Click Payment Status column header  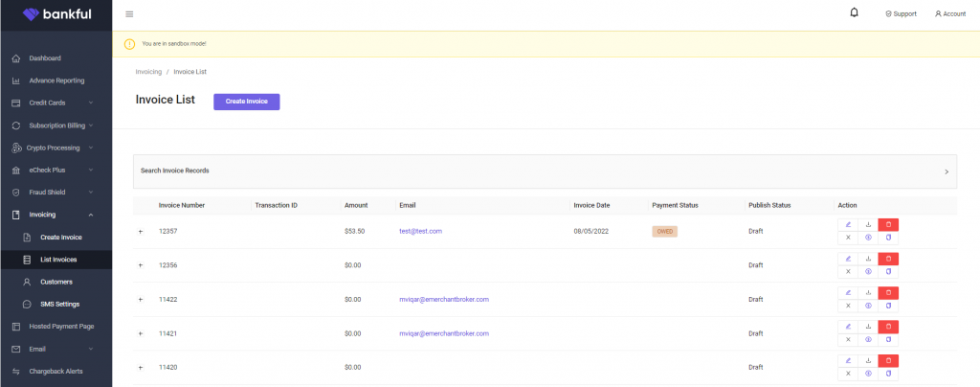(x=675, y=205)
